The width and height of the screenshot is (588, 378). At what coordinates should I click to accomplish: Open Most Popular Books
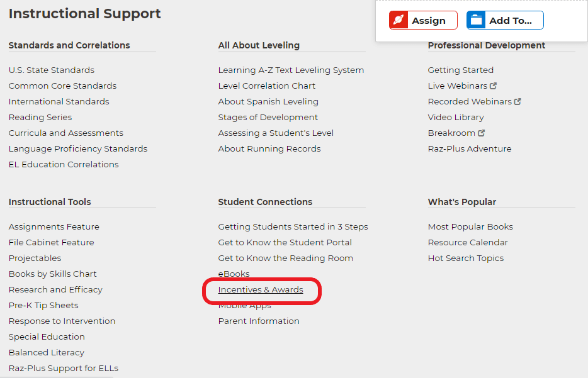(x=470, y=227)
